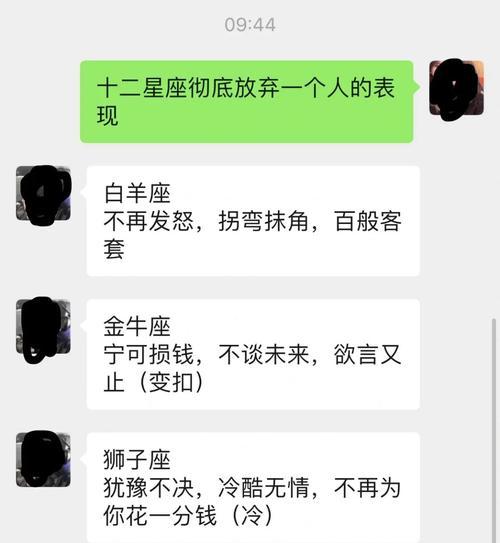View the avatar next to the 狮子座 message
This screenshot has width=500, height=543.
point(43,460)
